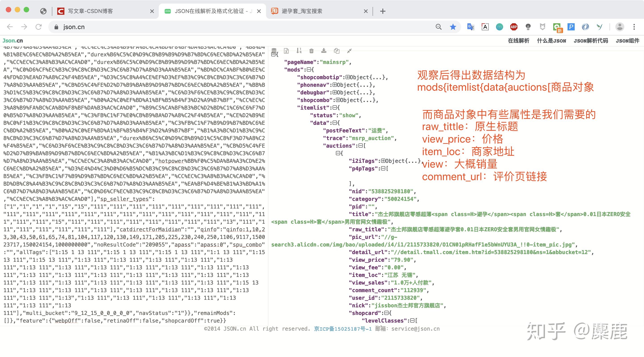Click the teal round m extension icon
Viewport: 644px width, 357px height.
pos(499,27)
